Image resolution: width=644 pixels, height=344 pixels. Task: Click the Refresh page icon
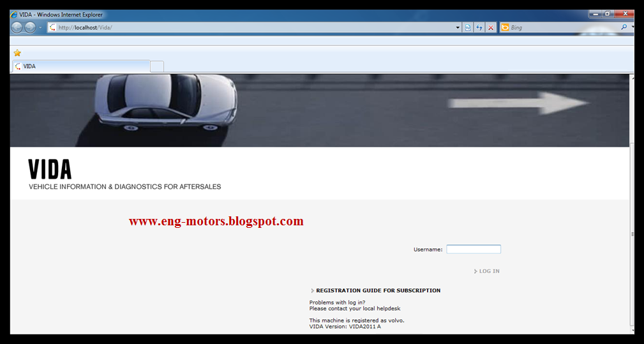(x=479, y=27)
